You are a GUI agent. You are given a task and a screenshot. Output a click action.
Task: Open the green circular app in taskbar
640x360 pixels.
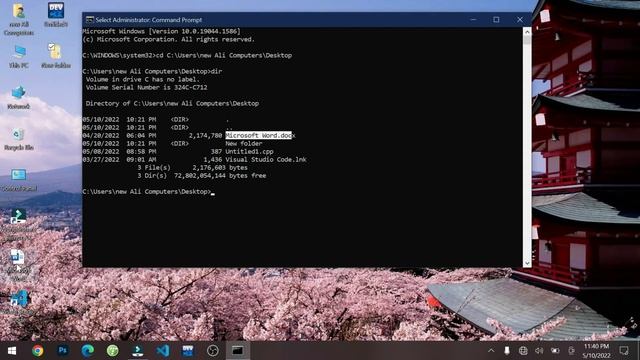coord(113,351)
